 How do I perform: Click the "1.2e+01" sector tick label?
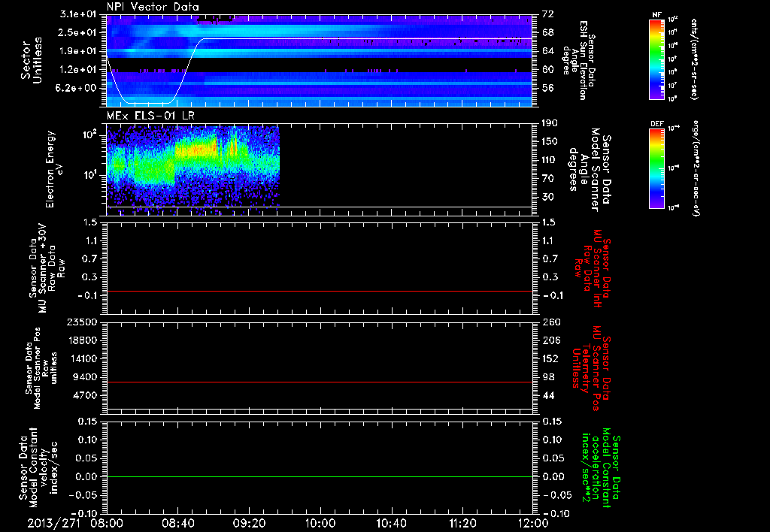tap(78, 69)
